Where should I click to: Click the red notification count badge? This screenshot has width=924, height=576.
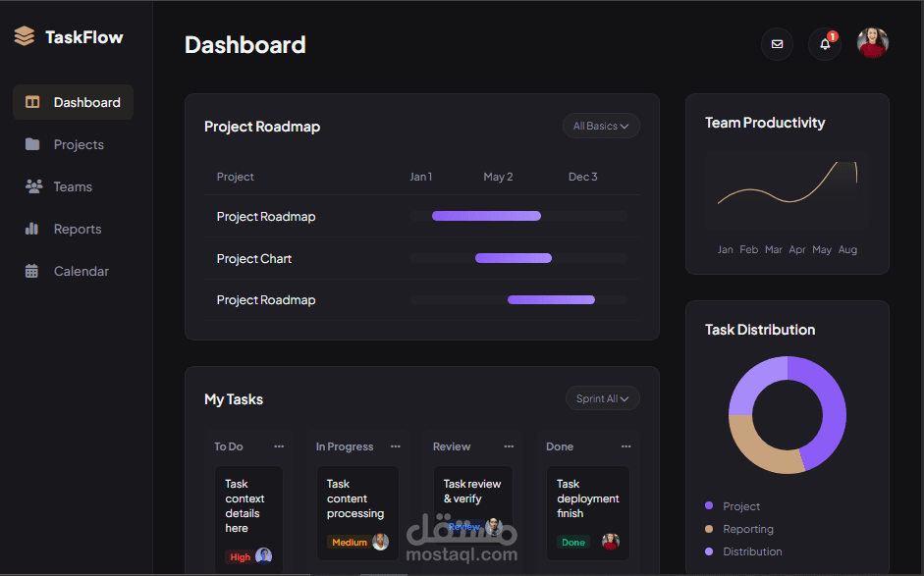coord(832,36)
